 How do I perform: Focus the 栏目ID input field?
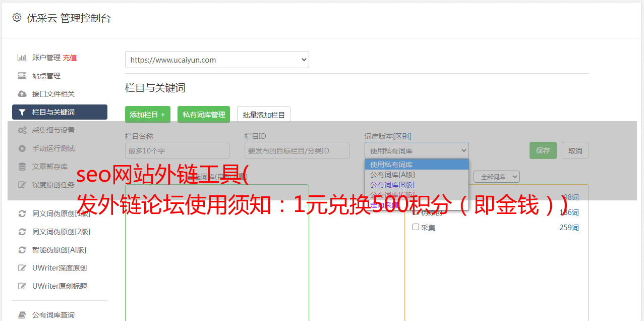(297, 150)
